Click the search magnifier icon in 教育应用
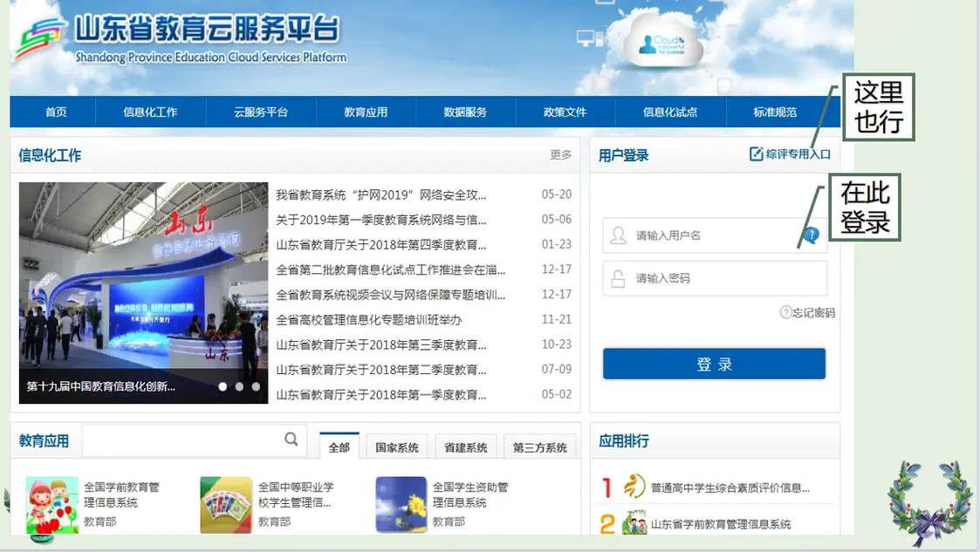 [x=291, y=439]
